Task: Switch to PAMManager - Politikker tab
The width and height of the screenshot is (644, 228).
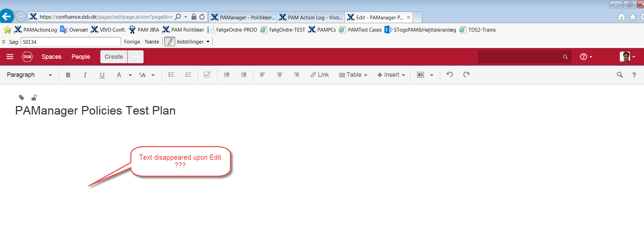Action: [243, 17]
